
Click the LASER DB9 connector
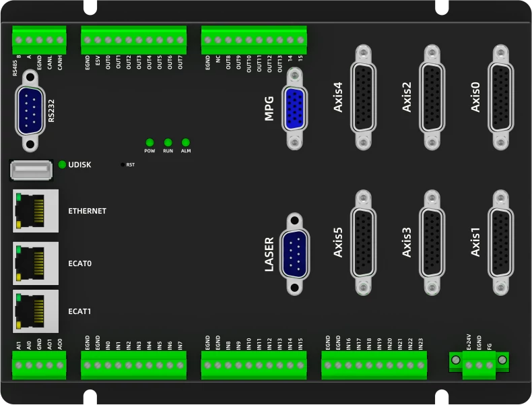(x=294, y=254)
